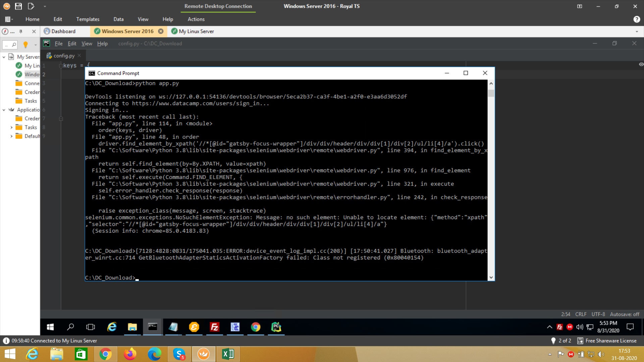The height and width of the screenshot is (362, 644).
Task: Collapse the My Servers tree node
Action: point(3,57)
